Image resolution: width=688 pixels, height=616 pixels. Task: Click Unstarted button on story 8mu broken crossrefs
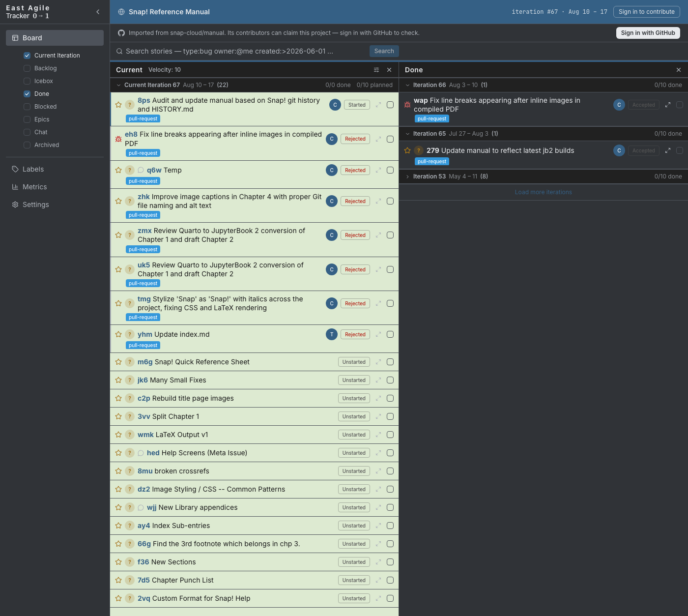click(x=354, y=471)
